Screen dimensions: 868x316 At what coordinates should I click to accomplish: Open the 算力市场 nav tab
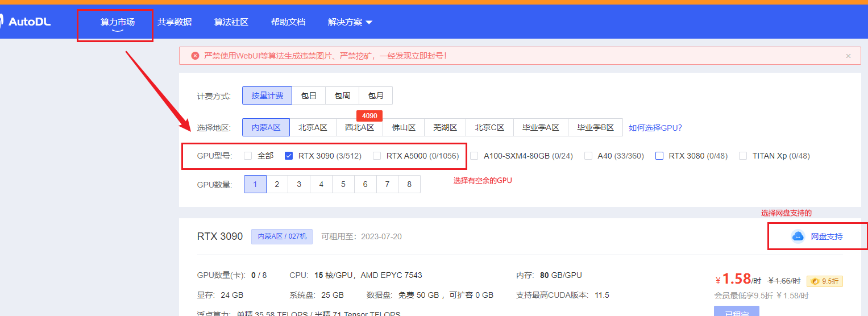coord(118,22)
